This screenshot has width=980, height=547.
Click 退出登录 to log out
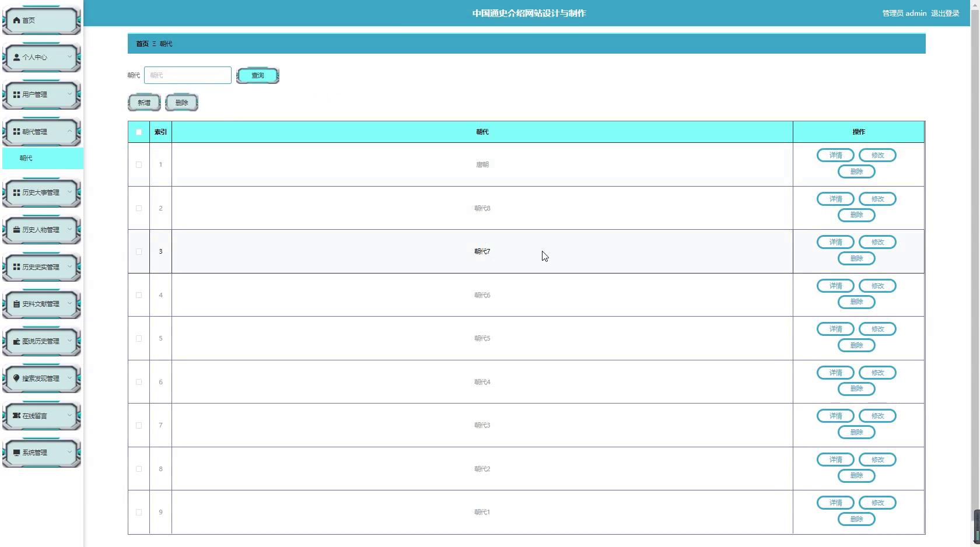pos(945,13)
